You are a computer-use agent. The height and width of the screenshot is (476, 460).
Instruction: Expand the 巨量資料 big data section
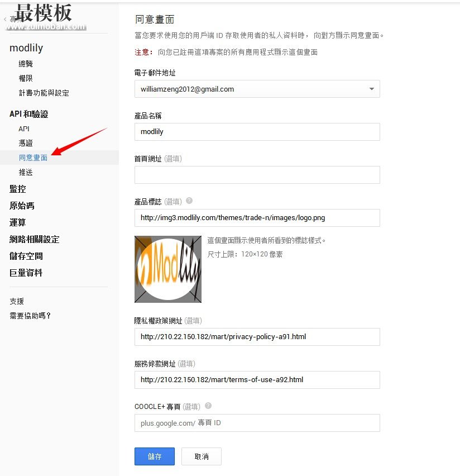[x=26, y=273]
